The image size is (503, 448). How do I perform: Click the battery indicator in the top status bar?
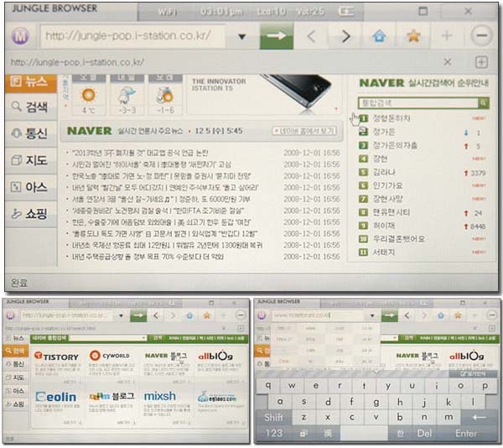tap(346, 12)
